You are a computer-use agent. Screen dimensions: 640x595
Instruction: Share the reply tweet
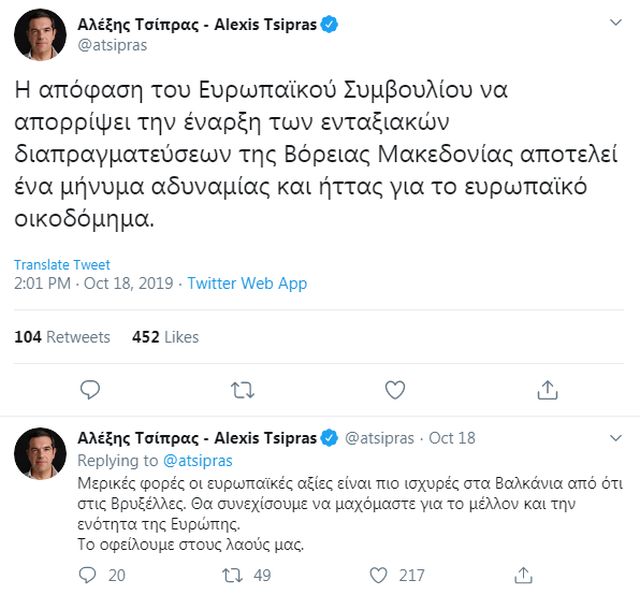(520, 575)
